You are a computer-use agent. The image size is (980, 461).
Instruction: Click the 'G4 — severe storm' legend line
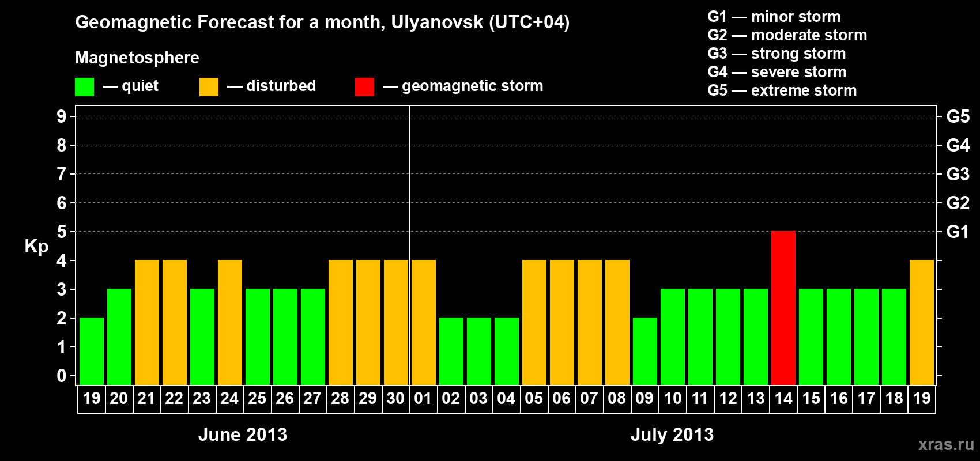click(777, 72)
